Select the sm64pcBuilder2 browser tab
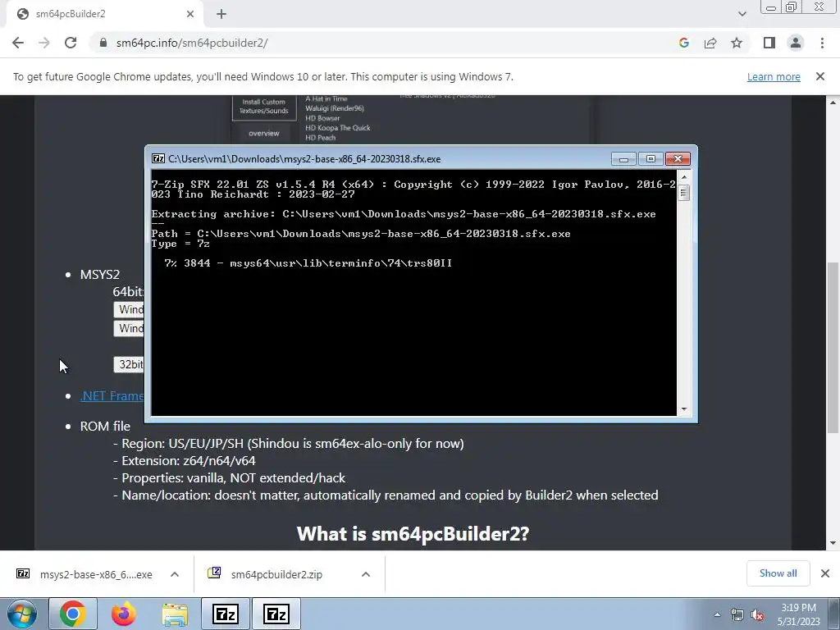Image resolution: width=840 pixels, height=630 pixels. 105,15
